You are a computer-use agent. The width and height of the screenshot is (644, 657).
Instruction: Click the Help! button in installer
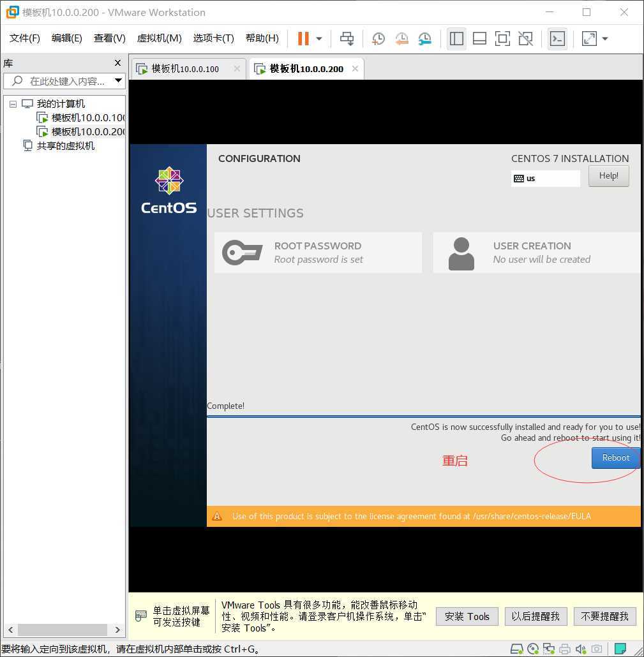point(608,175)
